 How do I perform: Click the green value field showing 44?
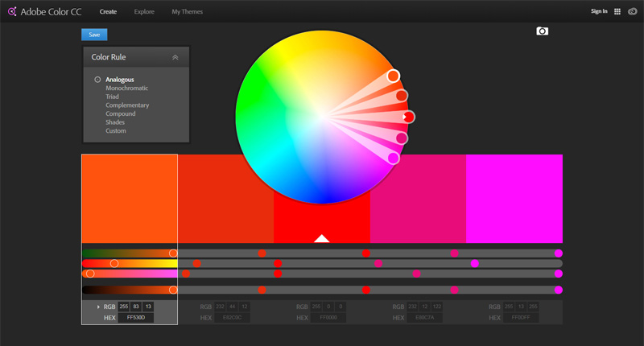pyautogui.click(x=232, y=307)
